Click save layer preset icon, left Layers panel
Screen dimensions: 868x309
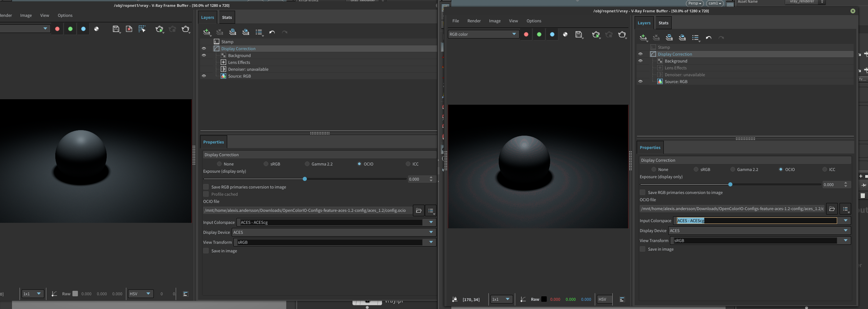(233, 32)
